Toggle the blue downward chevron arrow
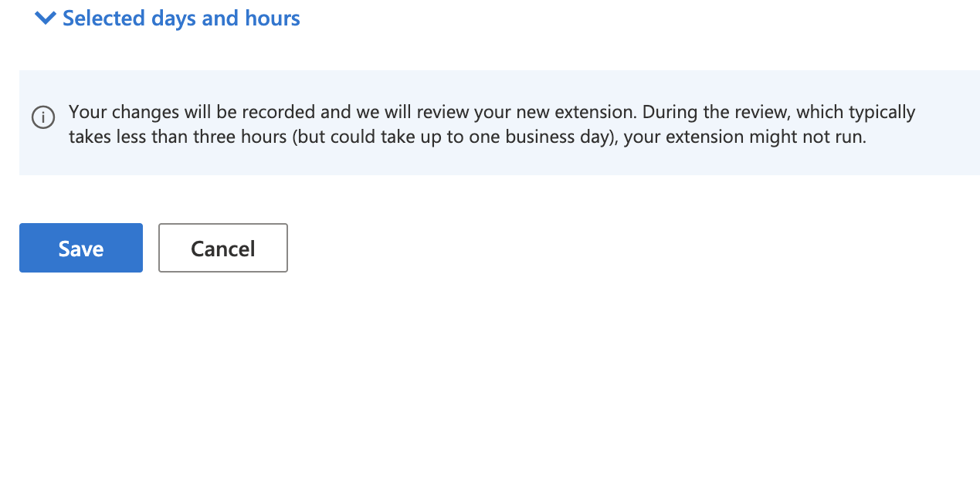This screenshot has width=980, height=491. tap(46, 18)
